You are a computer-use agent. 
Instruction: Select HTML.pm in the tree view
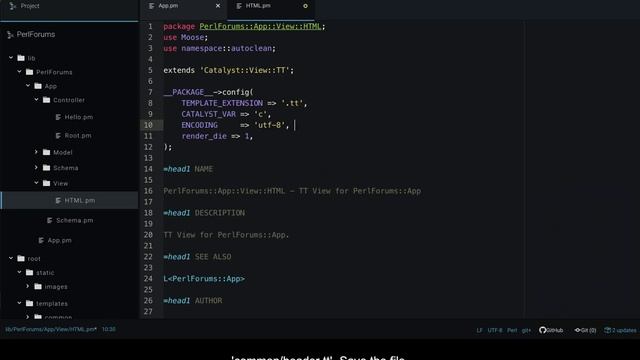pos(69,200)
